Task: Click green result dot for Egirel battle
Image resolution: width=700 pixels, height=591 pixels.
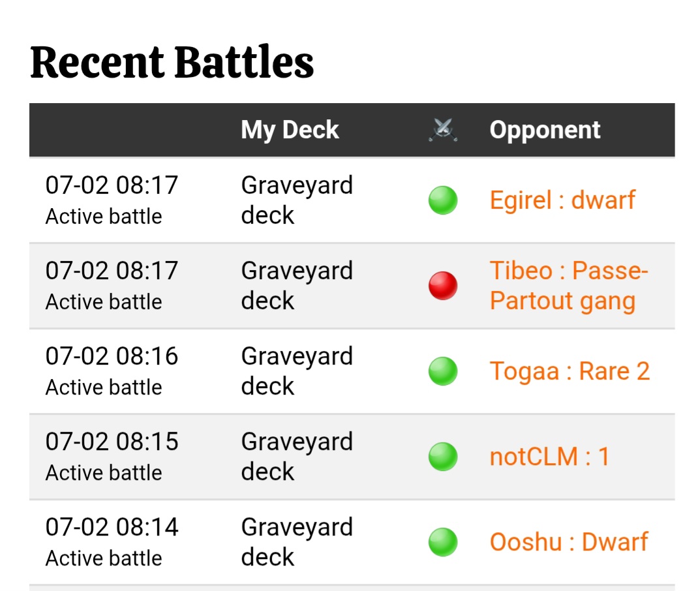Action: 443,200
